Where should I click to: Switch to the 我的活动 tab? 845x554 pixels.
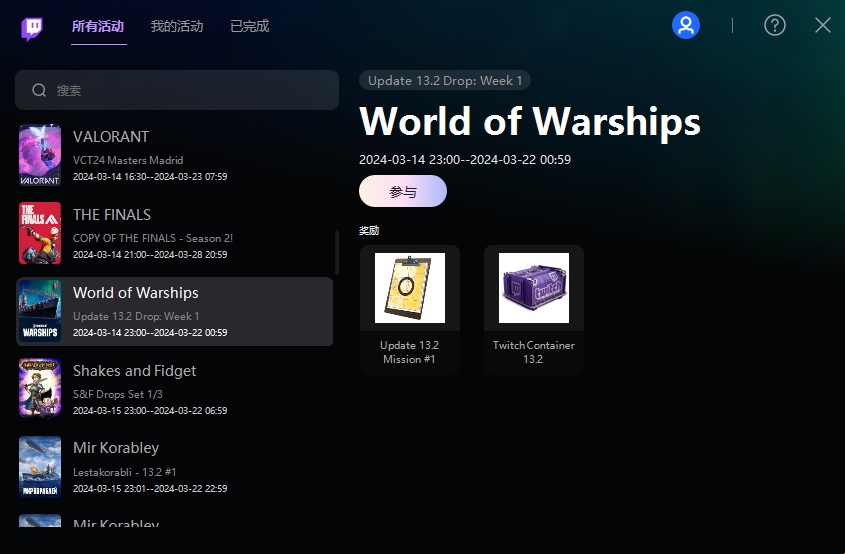pos(177,26)
